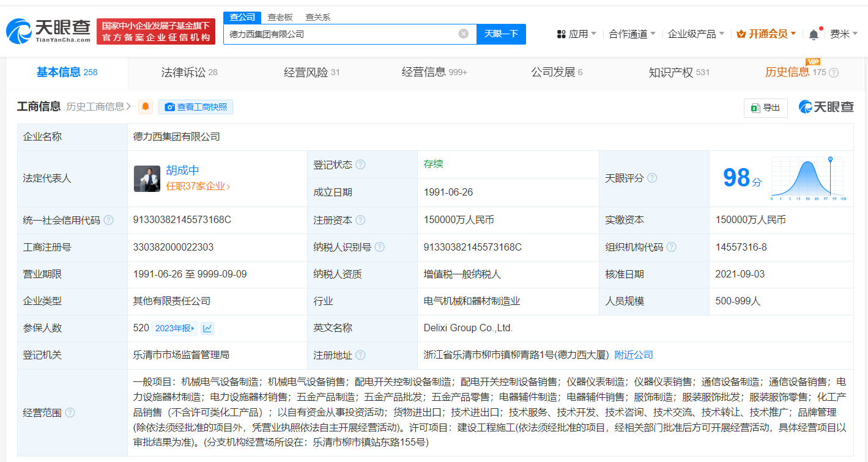The height and width of the screenshot is (462, 868).
Task: Click help icon beside 注册地址
Action: pos(360,355)
